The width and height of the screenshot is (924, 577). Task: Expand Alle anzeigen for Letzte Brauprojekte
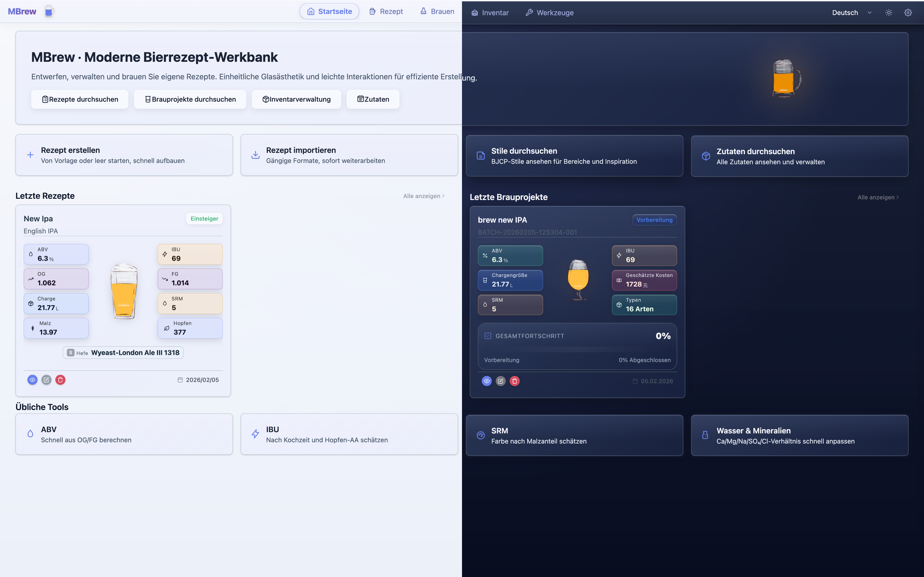tap(878, 197)
